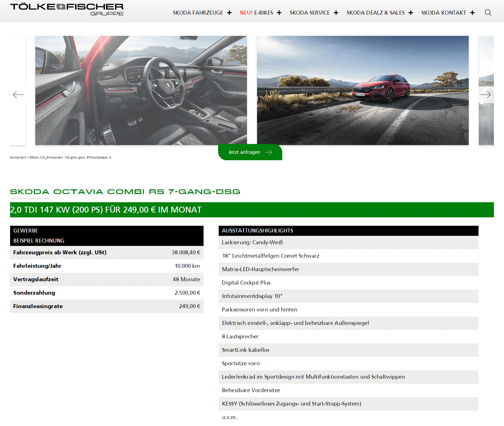Select the value 48 Monate

(186, 279)
